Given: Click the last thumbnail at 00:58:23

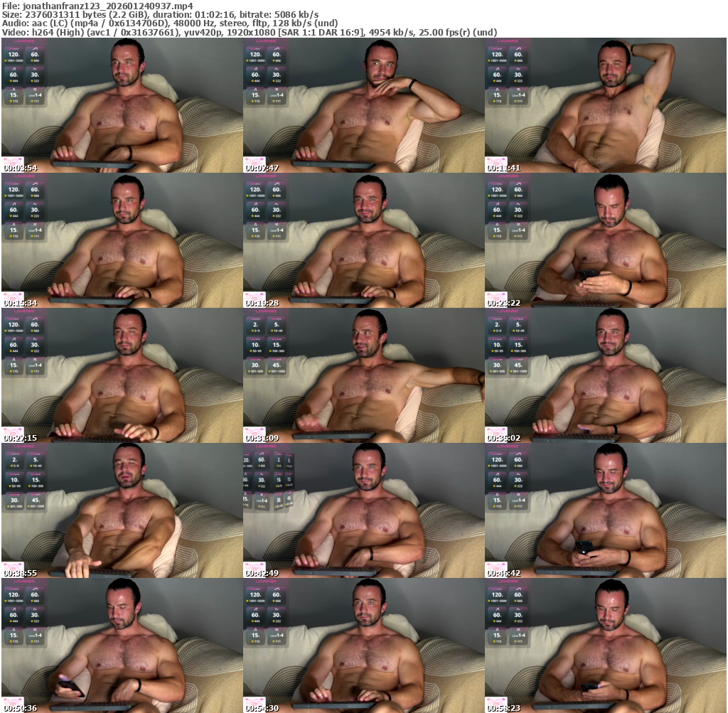Looking at the screenshot, I should coord(605,645).
